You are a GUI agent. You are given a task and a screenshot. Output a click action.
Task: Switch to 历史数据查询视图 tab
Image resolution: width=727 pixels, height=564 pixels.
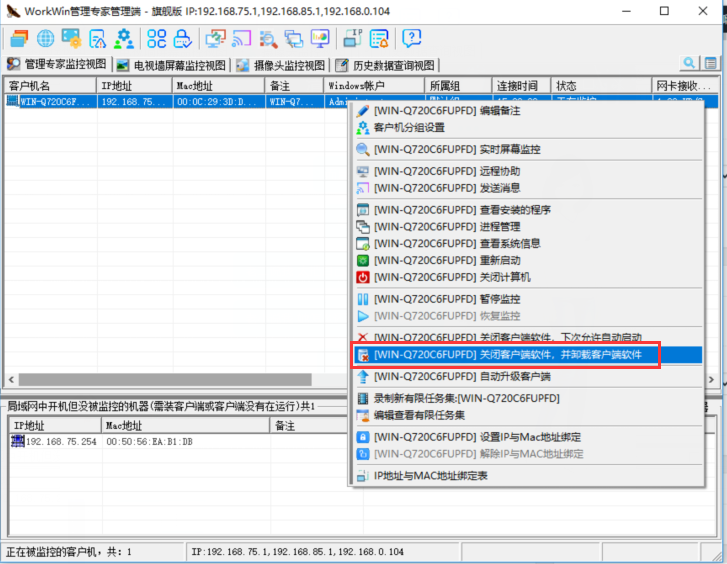pyautogui.click(x=386, y=65)
